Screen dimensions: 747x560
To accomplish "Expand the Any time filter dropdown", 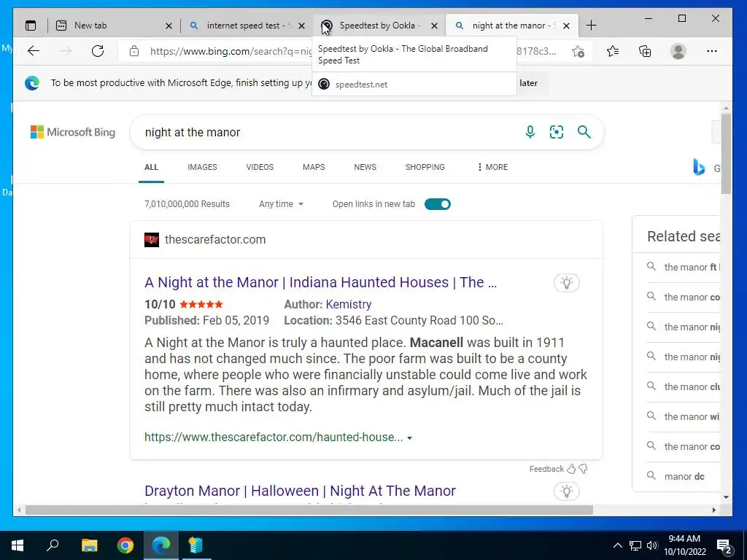I will 281,204.
